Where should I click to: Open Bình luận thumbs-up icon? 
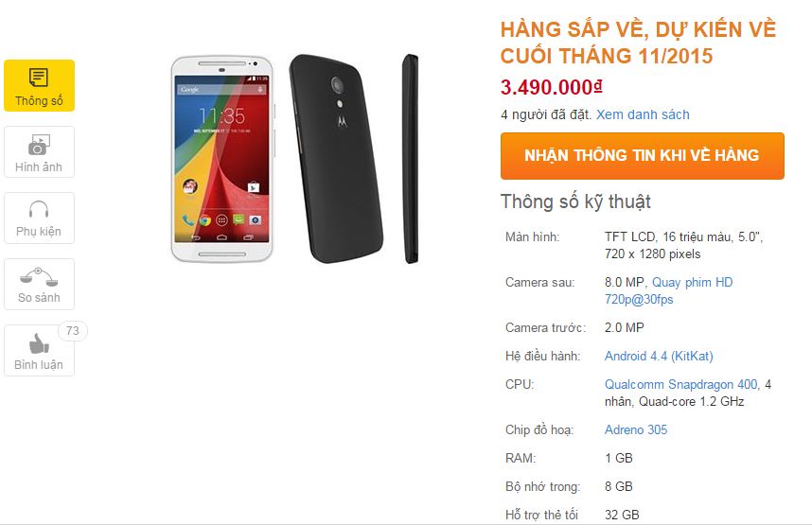click(x=38, y=343)
